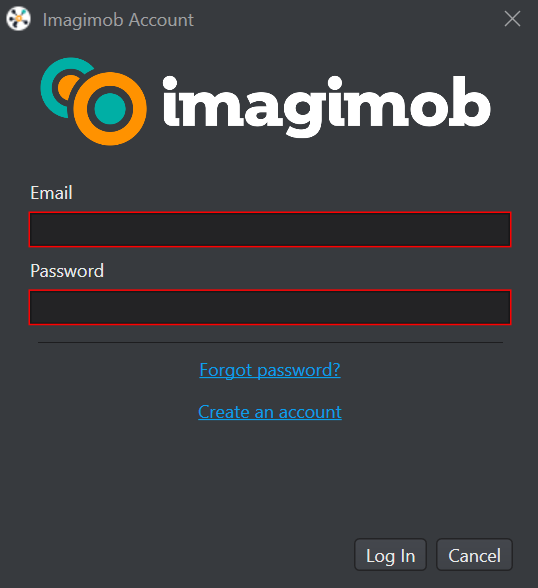Click the small orange dot inside teal crescent
Viewport: 538px width, 588px height.
(67, 87)
